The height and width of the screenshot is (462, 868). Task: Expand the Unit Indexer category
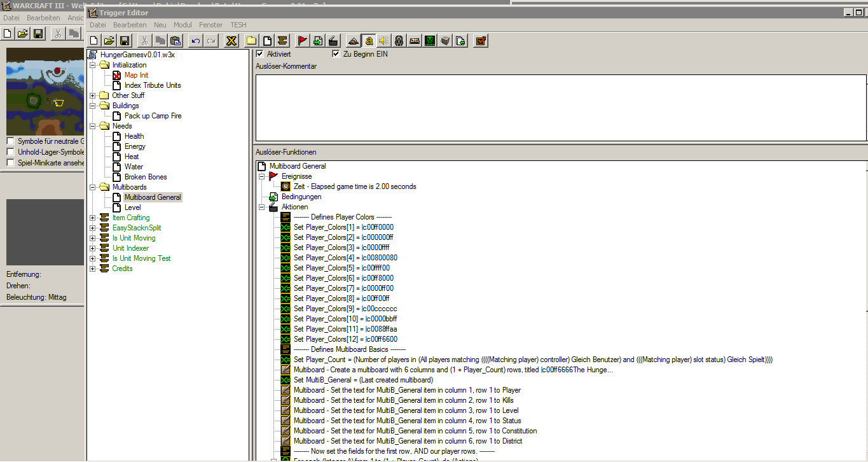pos(93,248)
